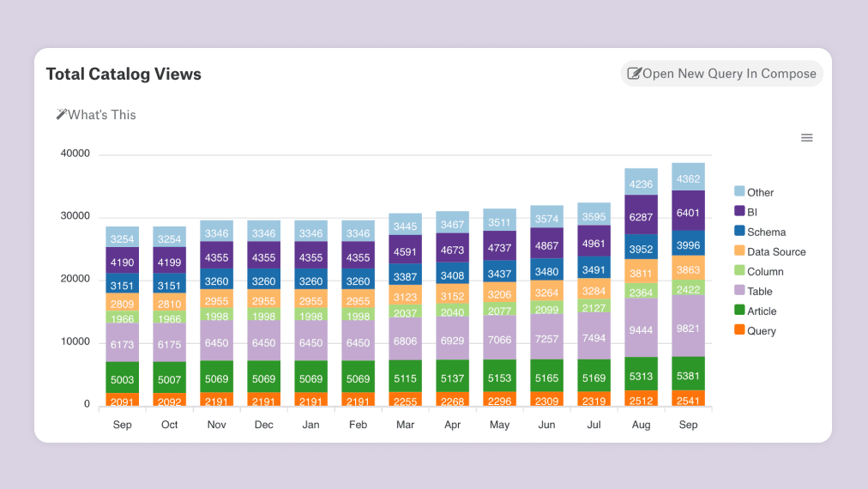868x489 pixels.
Task: Click the 4961 BI segment in Jul
Action: coord(594,243)
